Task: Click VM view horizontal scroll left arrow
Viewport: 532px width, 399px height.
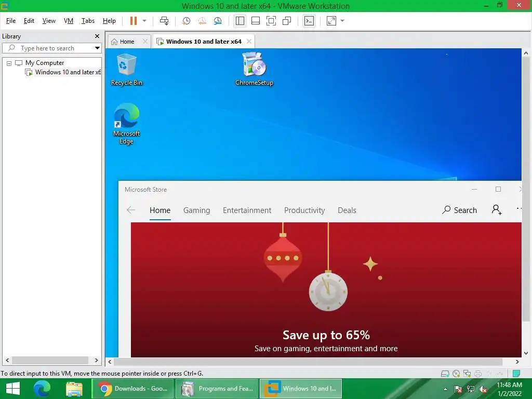Action: [x=110, y=362]
